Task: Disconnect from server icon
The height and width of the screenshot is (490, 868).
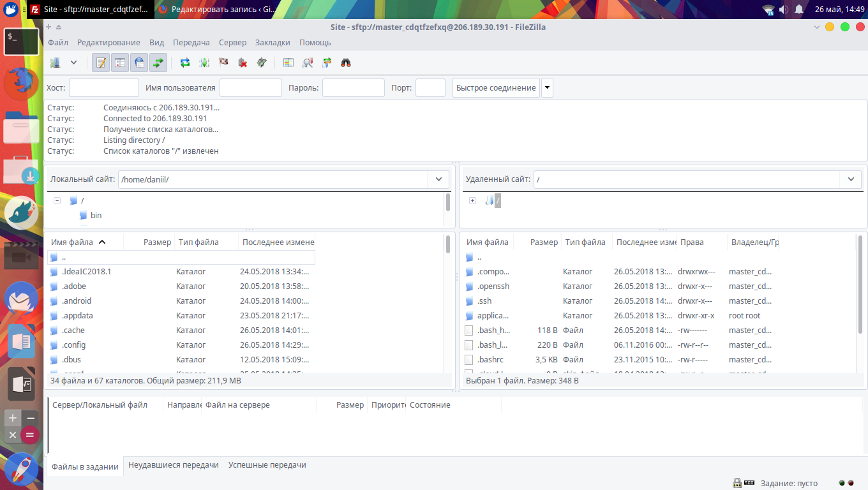Action: coord(243,63)
